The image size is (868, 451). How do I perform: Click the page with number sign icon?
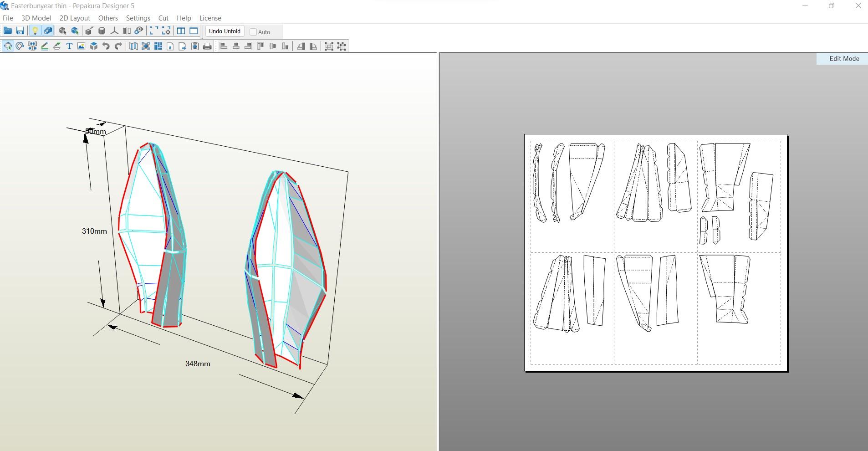170,46
